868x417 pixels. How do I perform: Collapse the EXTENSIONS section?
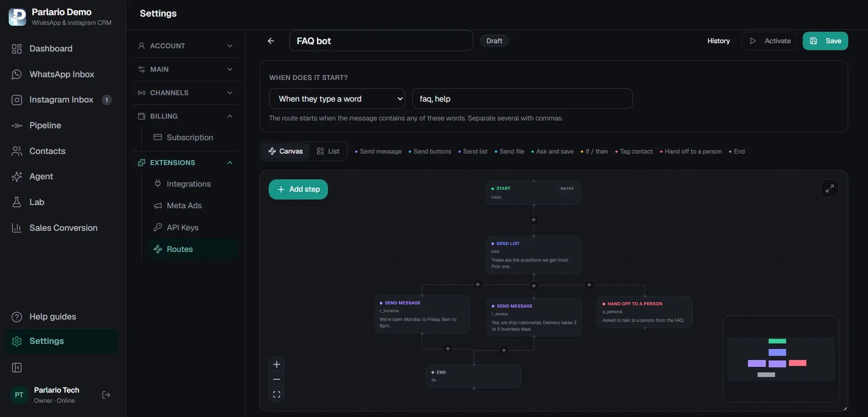click(x=185, y=163)
